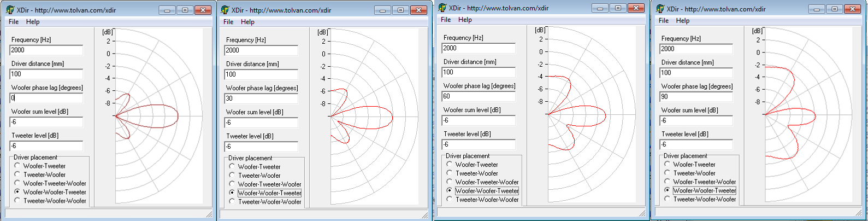The image size is (868, 221).
Task: Open File menu in the phase lag 60 window
Action: click(446, 20)
